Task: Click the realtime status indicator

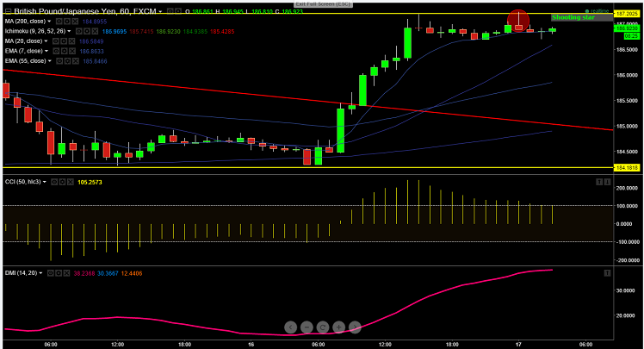Action: [598, 11]
